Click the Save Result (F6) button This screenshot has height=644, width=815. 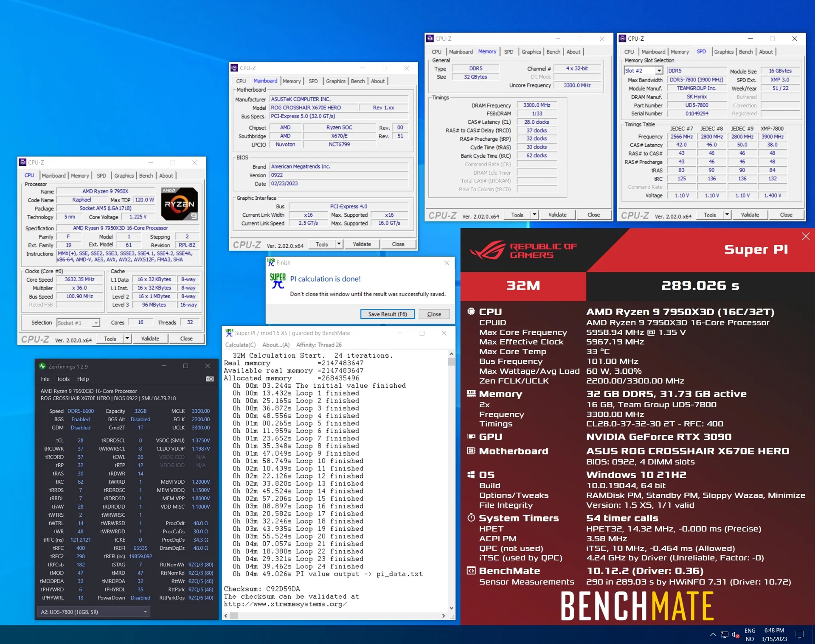(x=387, y=314)
